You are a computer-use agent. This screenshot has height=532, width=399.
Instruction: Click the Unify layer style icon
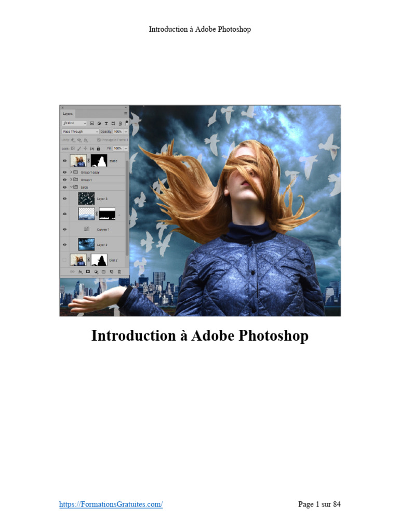[86, 140]
